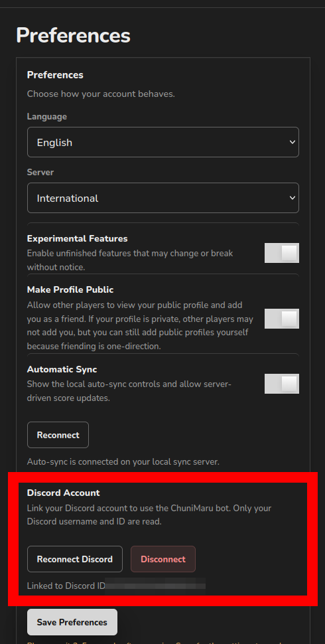Click the Make Profile Public heading
The height and width of the screenshot is (644, 325).
click(x=70, y=289)
